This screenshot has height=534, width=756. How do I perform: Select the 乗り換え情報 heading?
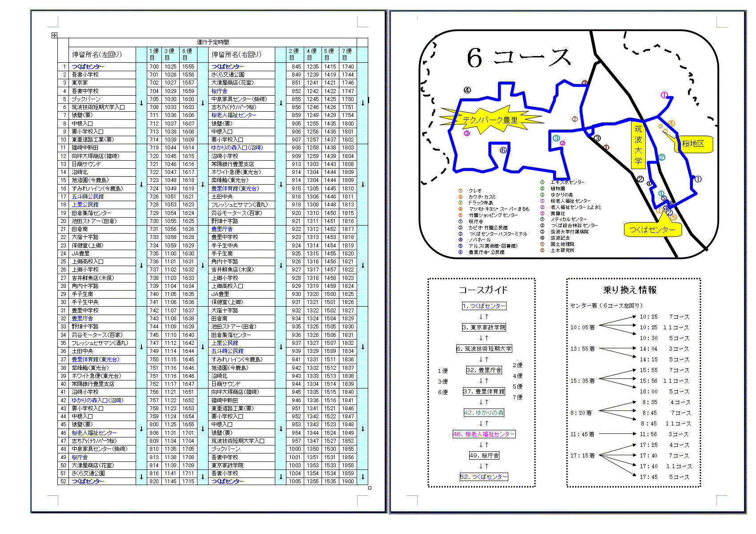630,290
